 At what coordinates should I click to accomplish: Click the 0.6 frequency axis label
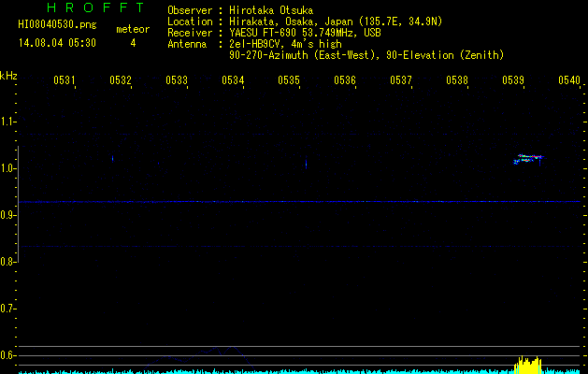tap(7, 355)
